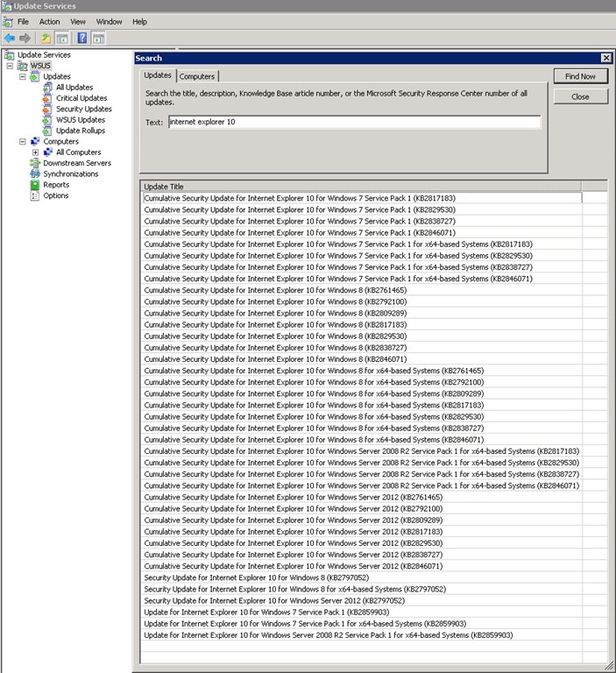Click the Up one level toolbar icon

pos(46,39)
